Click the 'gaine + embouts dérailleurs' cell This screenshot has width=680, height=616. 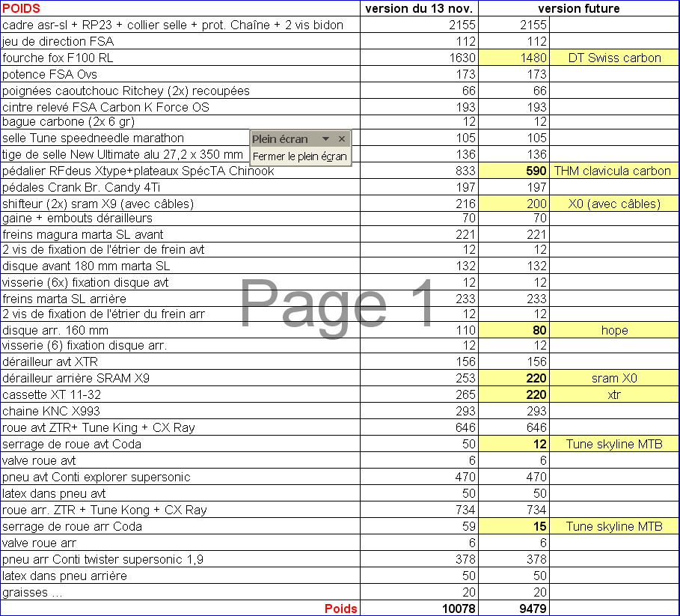[x=180, y=219]
